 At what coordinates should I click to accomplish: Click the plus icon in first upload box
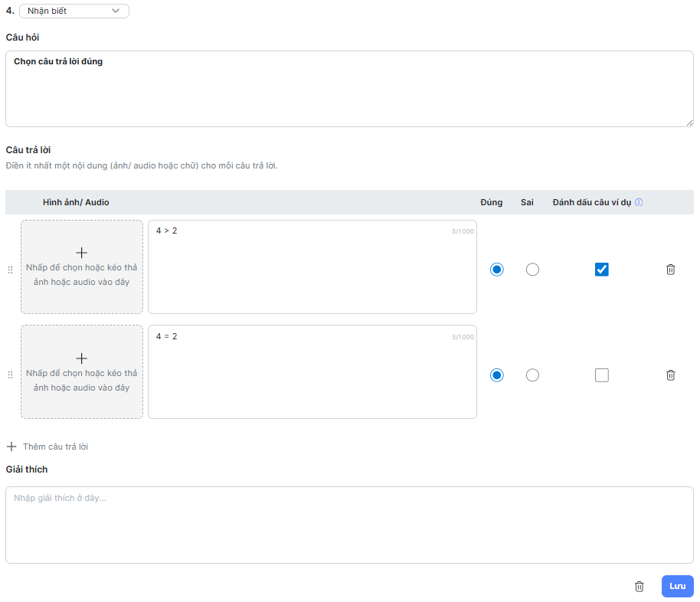click(x=82, y=253)
